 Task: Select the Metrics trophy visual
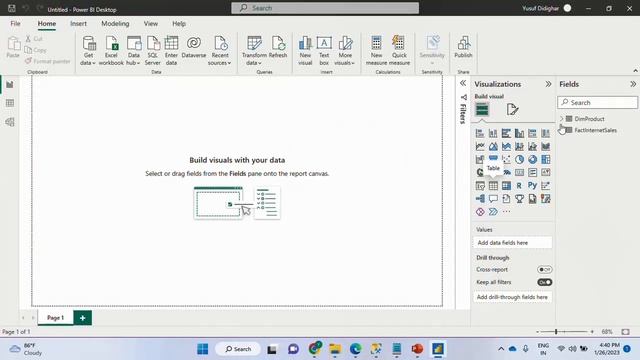click(519, 199)
